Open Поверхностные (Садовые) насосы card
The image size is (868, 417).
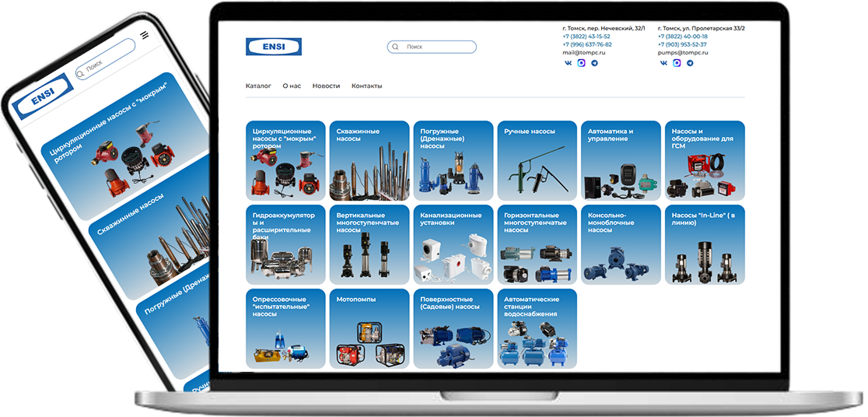coord(453,328)
